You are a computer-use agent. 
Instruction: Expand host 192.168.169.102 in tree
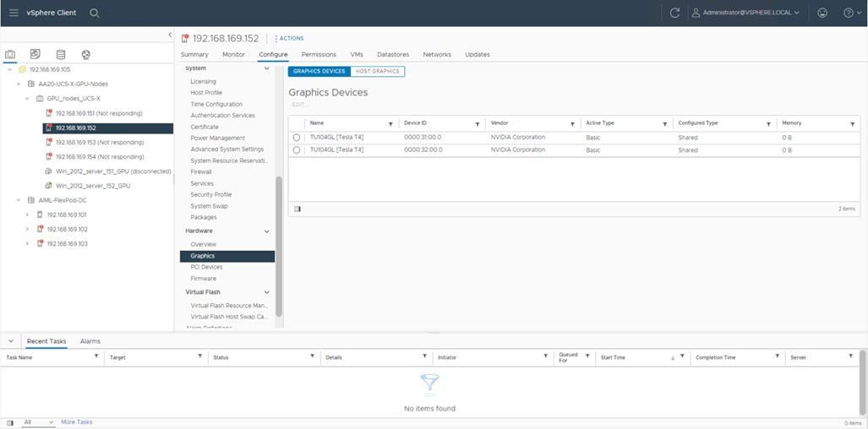(27, 229)
